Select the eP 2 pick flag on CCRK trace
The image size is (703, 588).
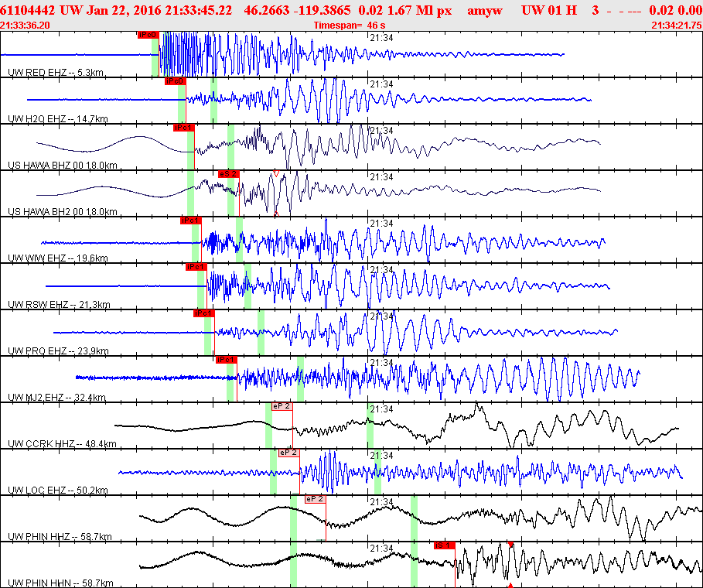click(x=282, y=406)
